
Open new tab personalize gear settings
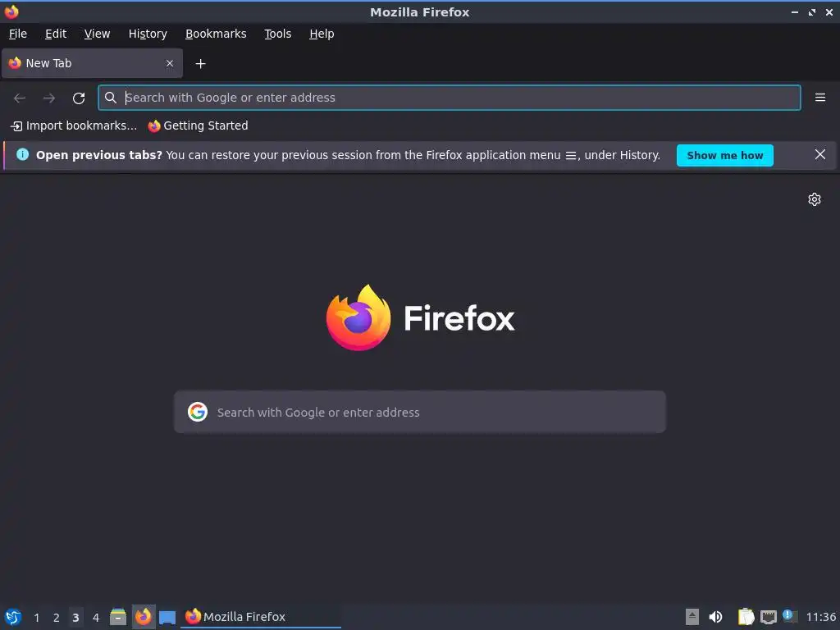pos(815,199)
